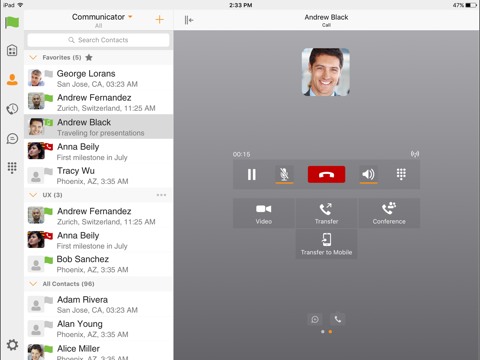Select Andrew Fernandez in Favorites
The width and height of the screenshot is (480, 360).
tap(98, 102)
